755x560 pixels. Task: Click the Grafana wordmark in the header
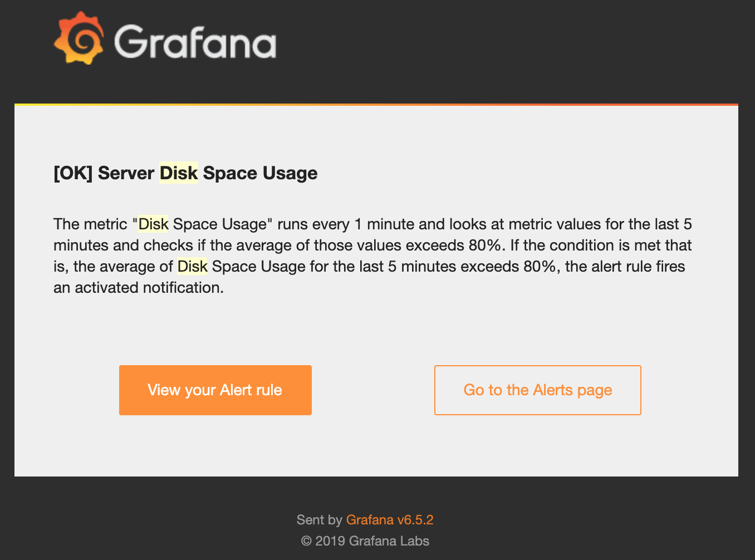click(x=195, y=41)
